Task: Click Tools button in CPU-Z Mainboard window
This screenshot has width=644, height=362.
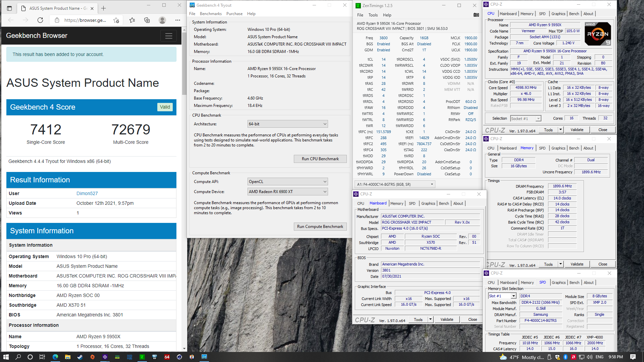Action: coord(418,319)
